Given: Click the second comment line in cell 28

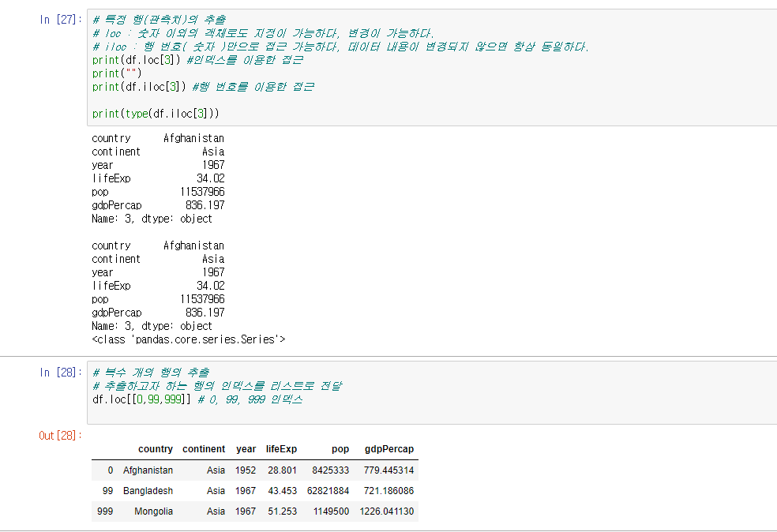Looking at the screenshot, I should tap(217, 386).
